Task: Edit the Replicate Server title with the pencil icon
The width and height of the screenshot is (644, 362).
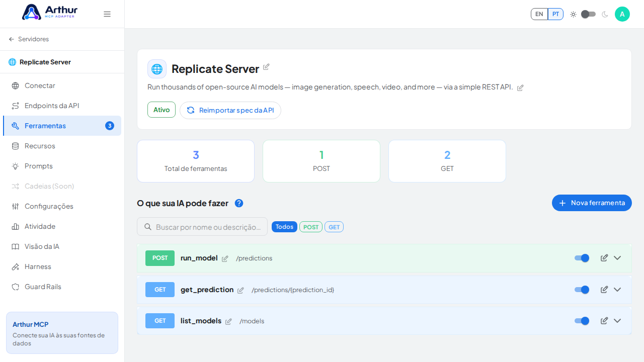Action: coord(266,67)
